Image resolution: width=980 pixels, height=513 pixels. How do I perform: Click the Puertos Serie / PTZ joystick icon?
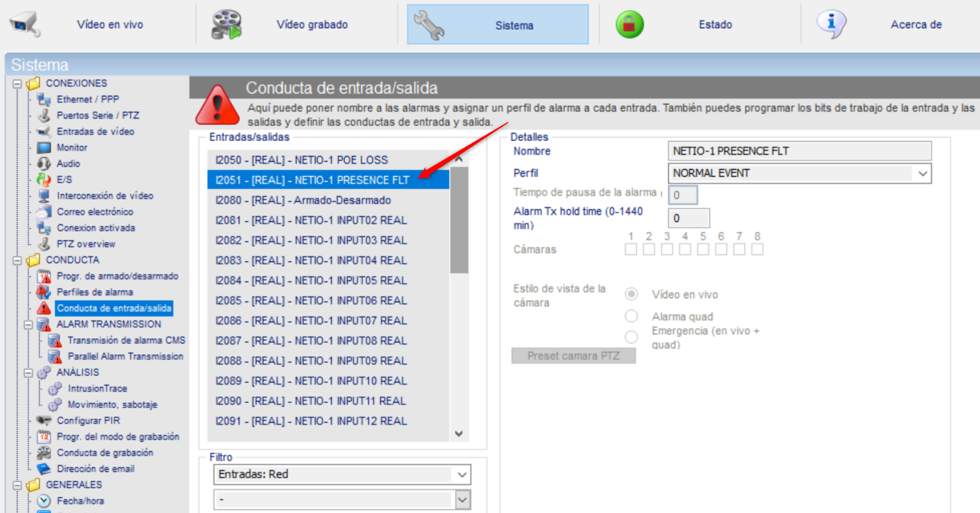[44, 115]
